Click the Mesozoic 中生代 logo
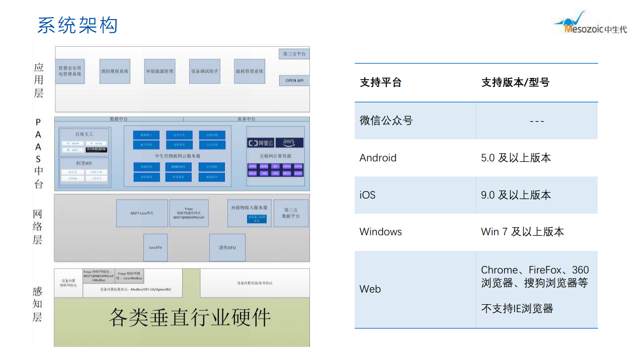The height and width of the screenshot is (362, 644). tap(590, 23)
